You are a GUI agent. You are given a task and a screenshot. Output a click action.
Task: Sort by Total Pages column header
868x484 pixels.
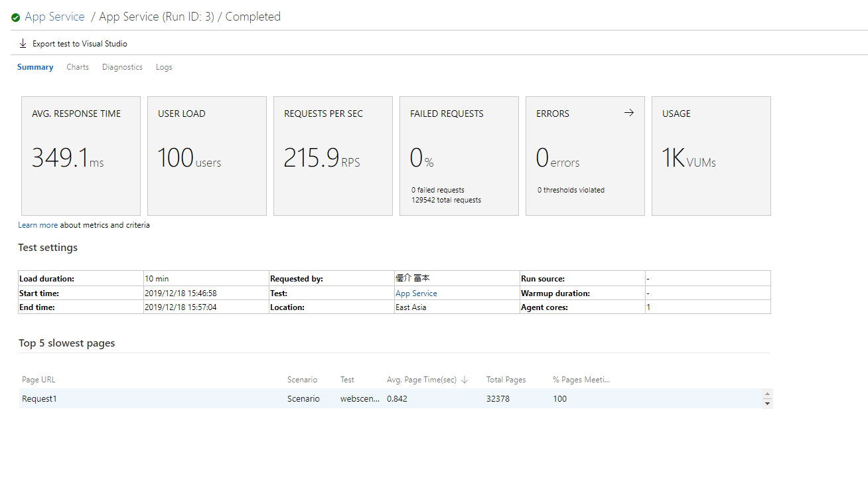[506, 380]
